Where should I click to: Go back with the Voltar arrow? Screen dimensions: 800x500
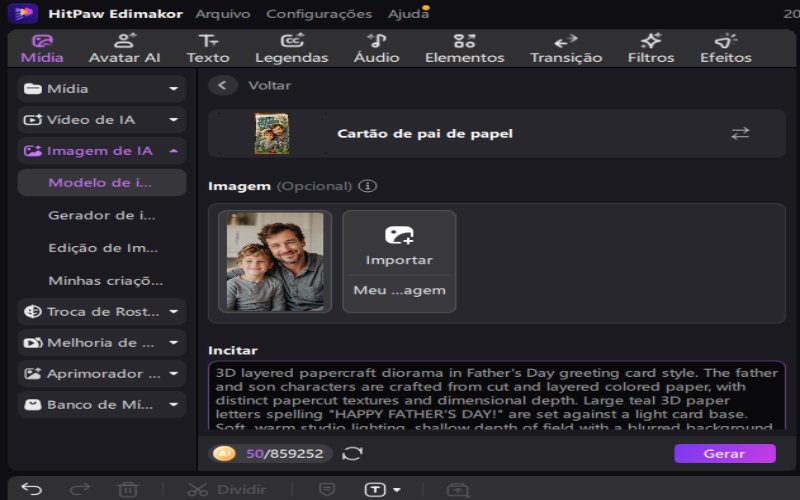(x=222, y=85)
